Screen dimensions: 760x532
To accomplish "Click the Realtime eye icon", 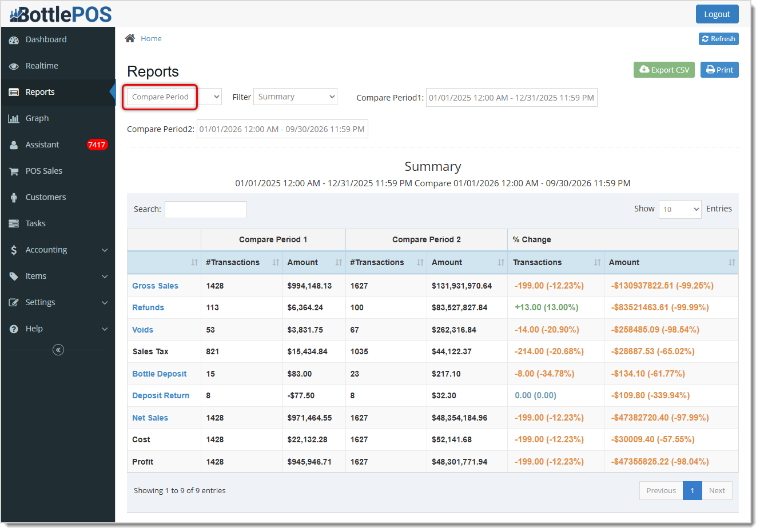I will click(14, 66).
